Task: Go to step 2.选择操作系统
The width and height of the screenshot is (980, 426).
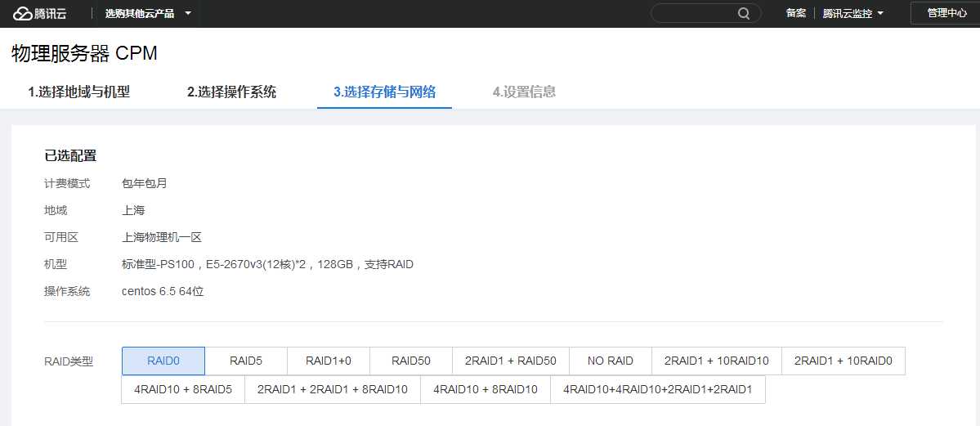Action: 232,92
